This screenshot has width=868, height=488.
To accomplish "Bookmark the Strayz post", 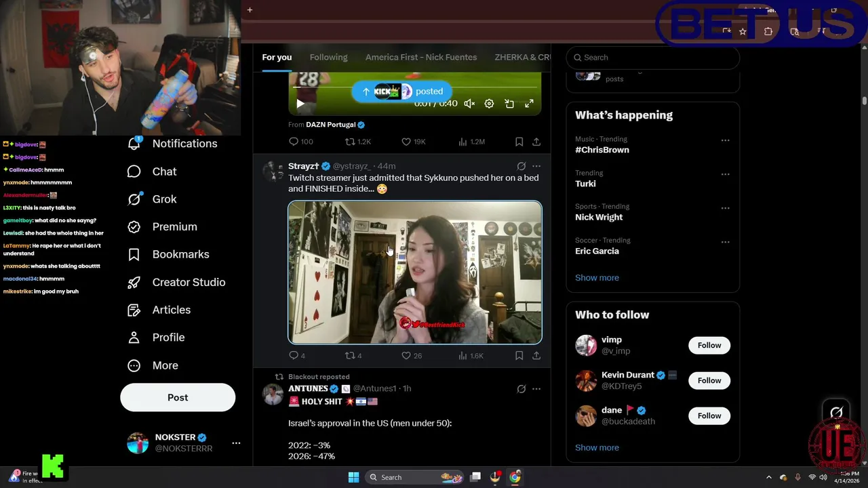I will (x=519, y=355).
